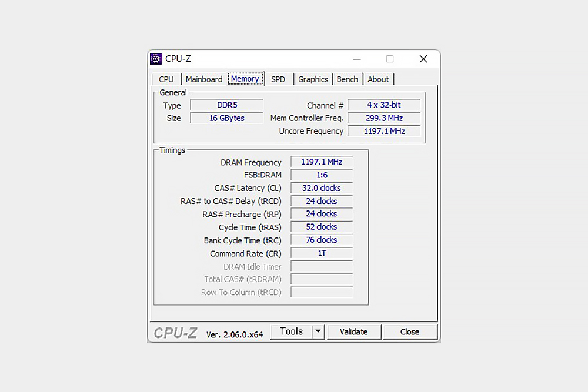Click the Cycle Time (tRAS) label
This screenshot has height=392, width=588.
(x=250, y=227)
